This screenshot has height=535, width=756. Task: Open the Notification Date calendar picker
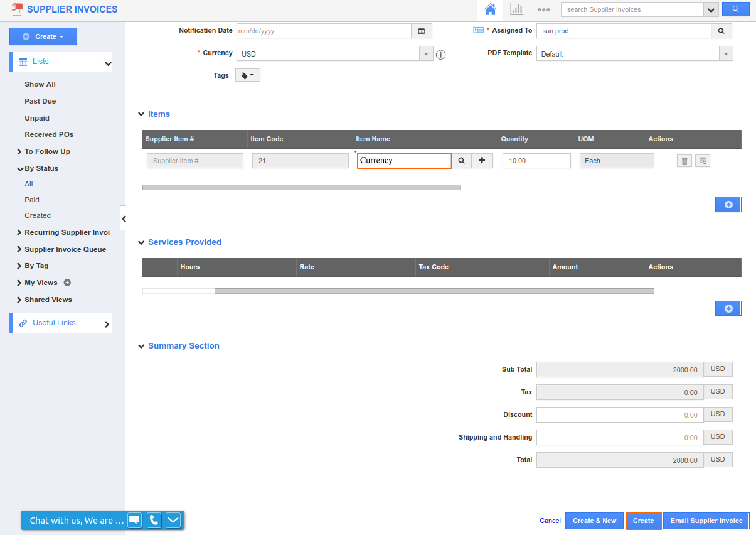coord(422,31)
